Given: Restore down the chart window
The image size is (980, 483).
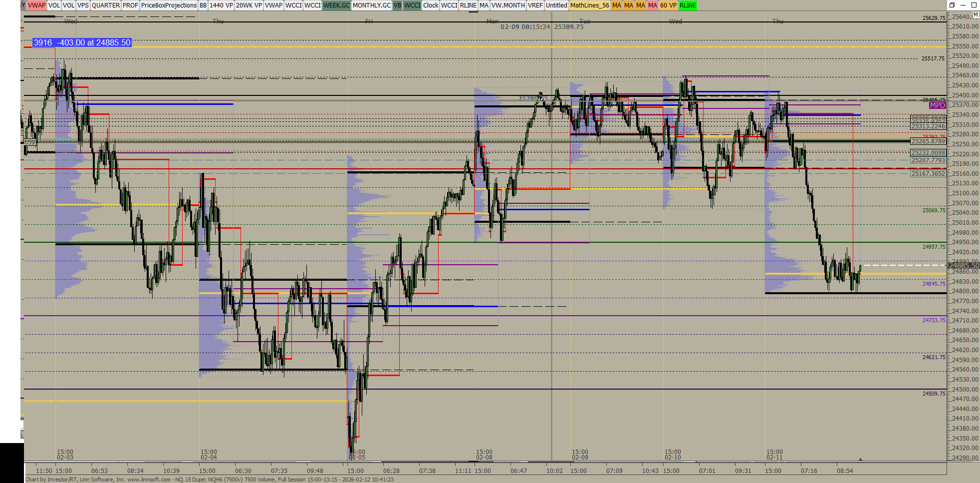Looking at the screenshot, I should 952,5.
